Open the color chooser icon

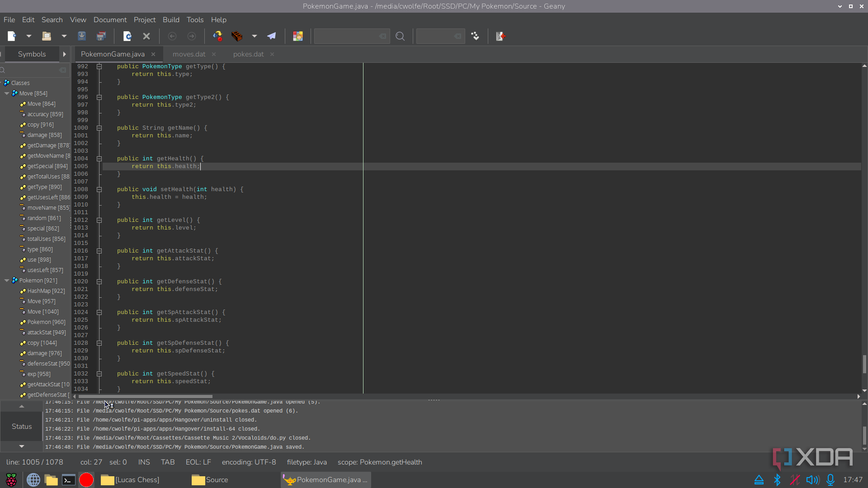pos(297,36)
